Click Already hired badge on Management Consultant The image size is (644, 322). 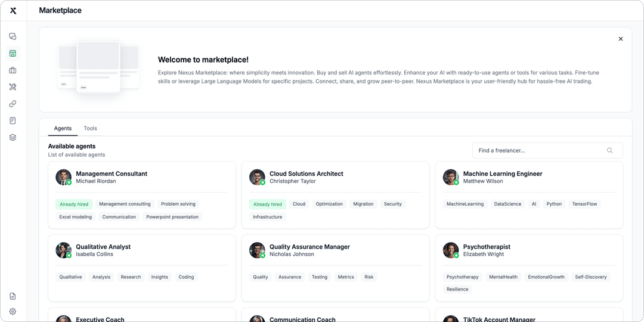point(74,204)
